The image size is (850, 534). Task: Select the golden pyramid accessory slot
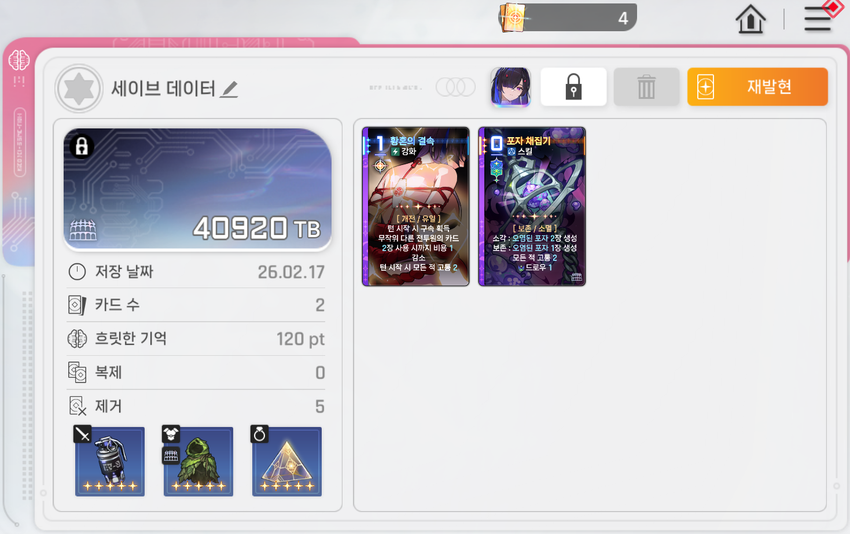click(x=287, y=461)
